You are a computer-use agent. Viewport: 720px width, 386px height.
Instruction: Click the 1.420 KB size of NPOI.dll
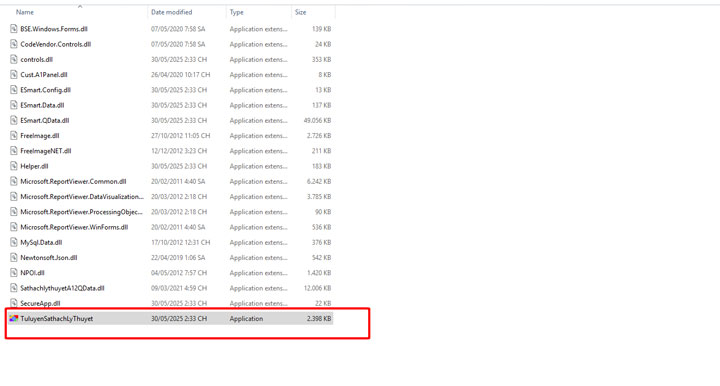[319, 273]
